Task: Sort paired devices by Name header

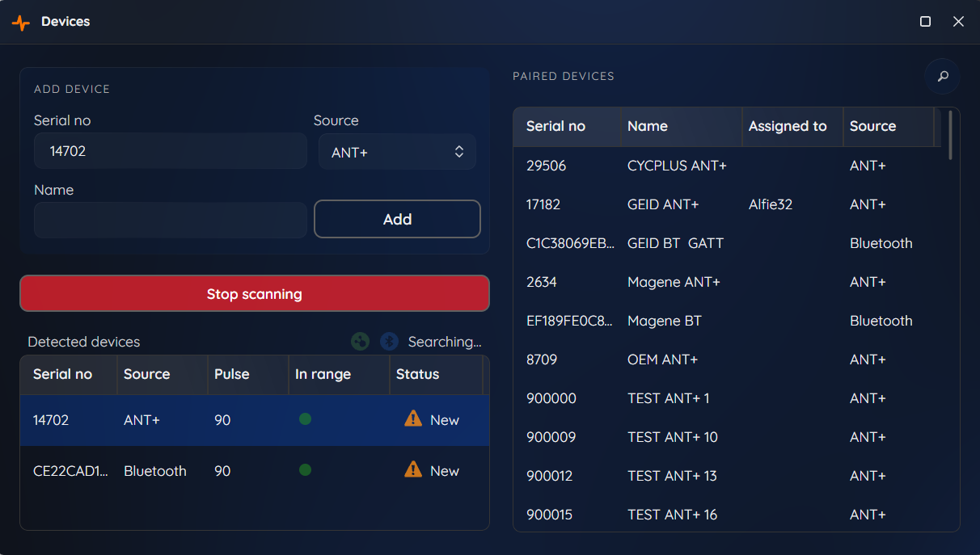Action: (x=682, y=127)
